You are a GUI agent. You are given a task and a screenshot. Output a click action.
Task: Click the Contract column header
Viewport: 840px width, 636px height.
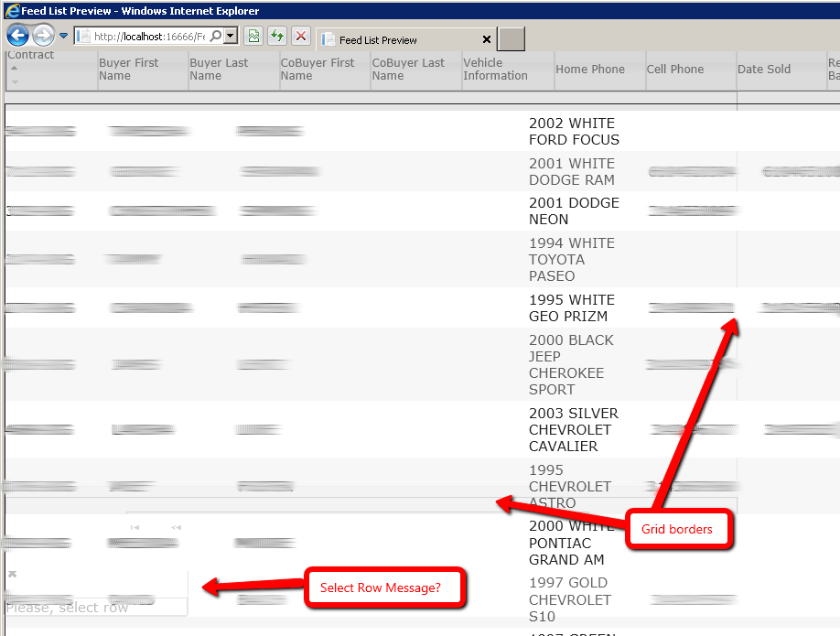click(x=51, y=70)
